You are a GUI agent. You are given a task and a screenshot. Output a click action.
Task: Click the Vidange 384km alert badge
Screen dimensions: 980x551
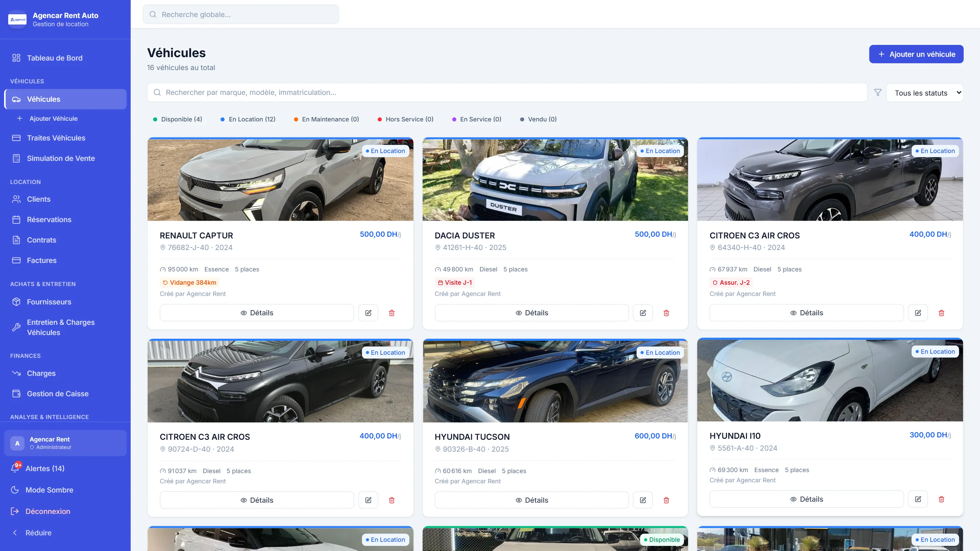click(x=190, y=283)
